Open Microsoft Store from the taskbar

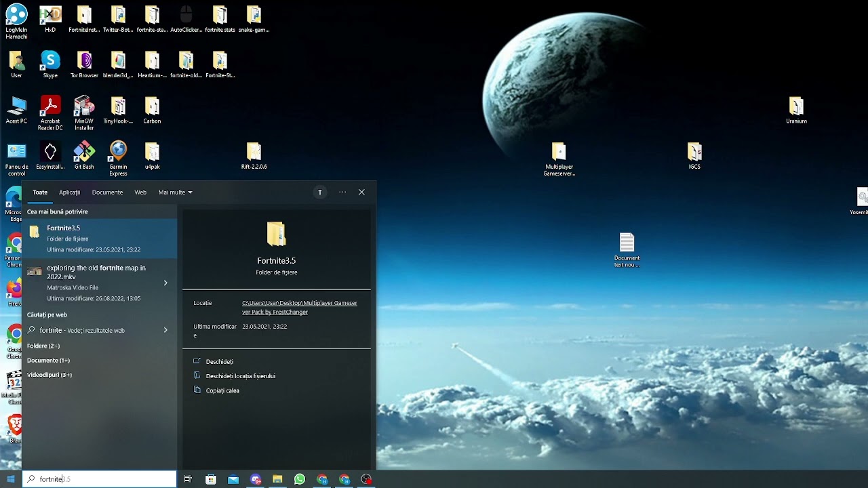point(211,479)
